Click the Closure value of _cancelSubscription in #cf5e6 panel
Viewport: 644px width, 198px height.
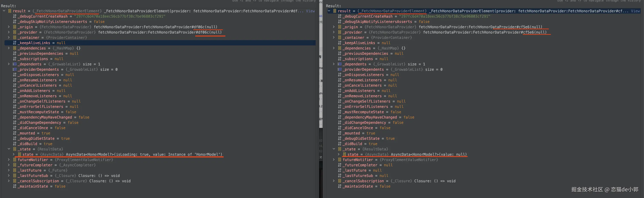coord(435,181)
